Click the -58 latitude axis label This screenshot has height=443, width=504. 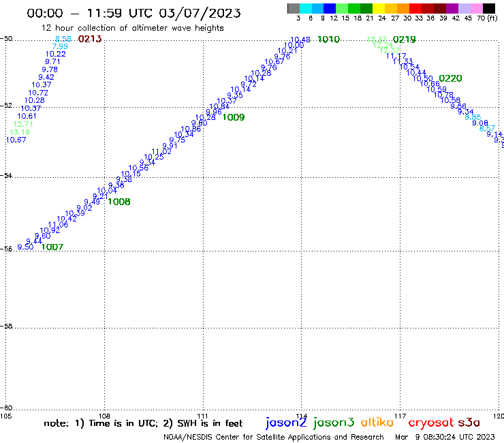[x=6, y=326]
